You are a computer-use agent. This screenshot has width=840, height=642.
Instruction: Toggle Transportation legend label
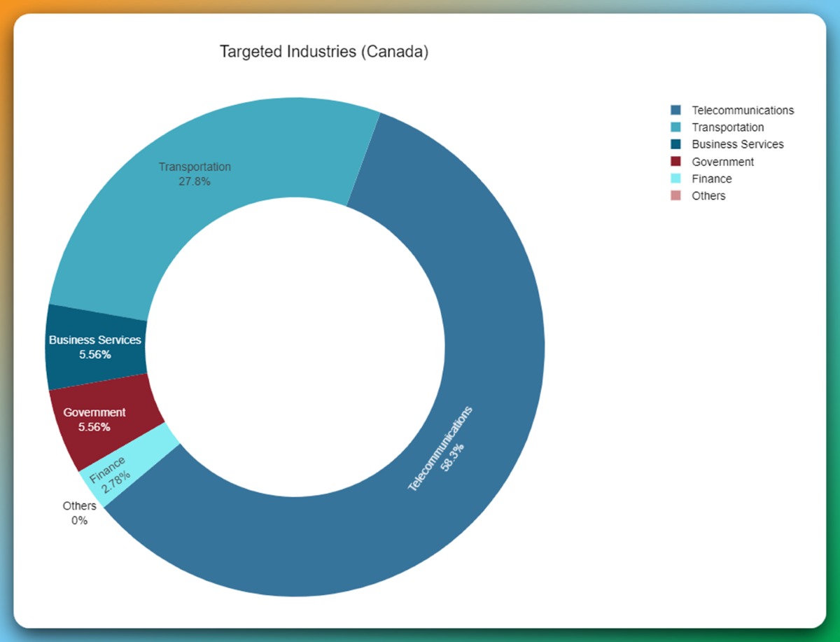click(728, 127)
